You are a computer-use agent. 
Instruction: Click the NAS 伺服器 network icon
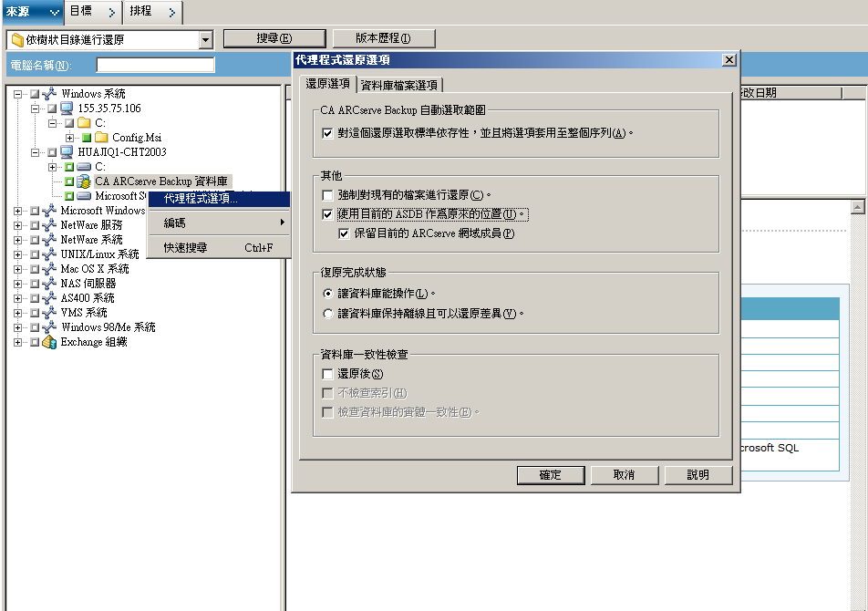pos(49,284)
